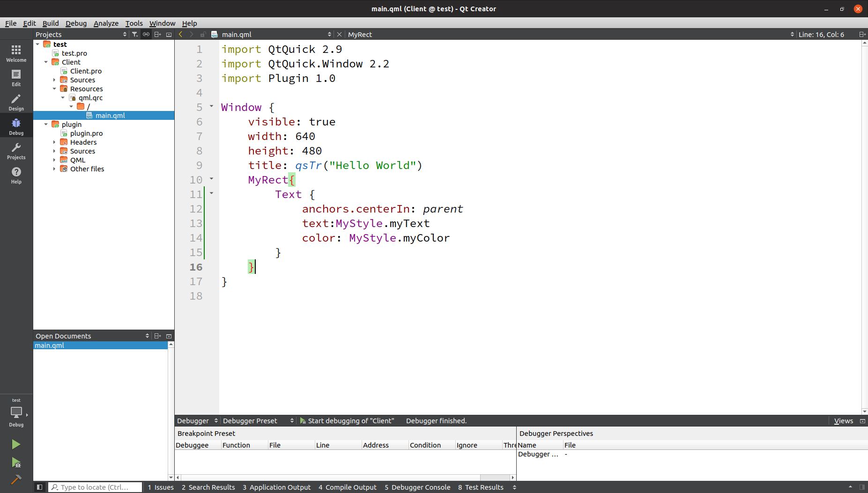The image size is (868, 493).
Task: Open the Views menu in the debugger pane
Action: 844,420
